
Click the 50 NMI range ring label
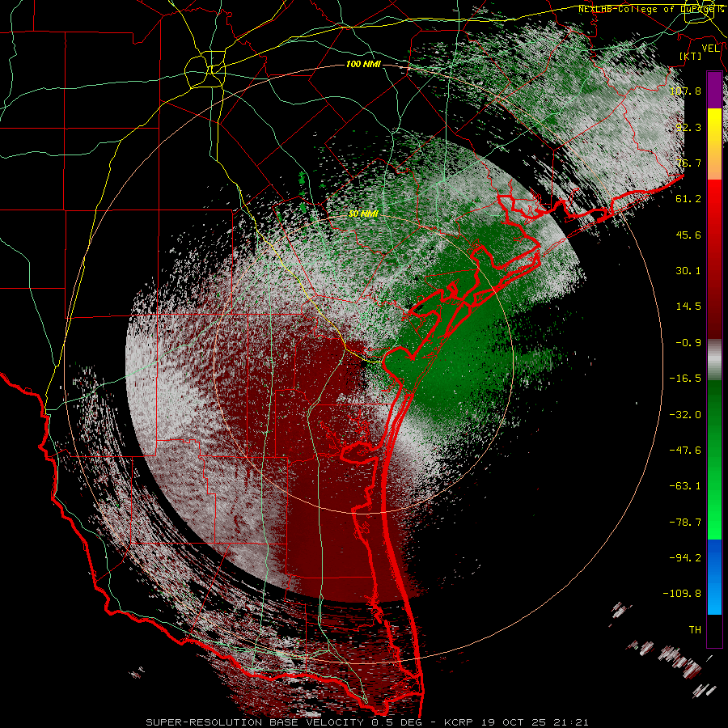[363, 214]
